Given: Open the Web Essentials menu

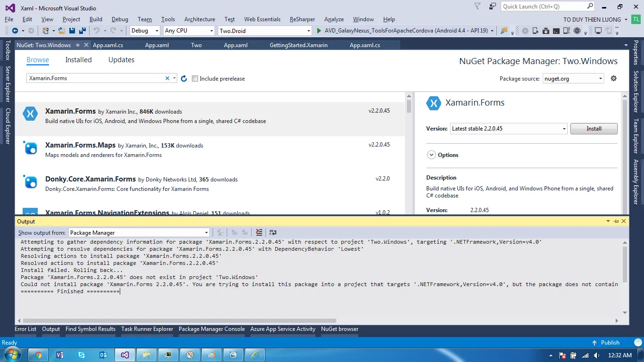Looking at the screenshot, I should pos(262,19).
